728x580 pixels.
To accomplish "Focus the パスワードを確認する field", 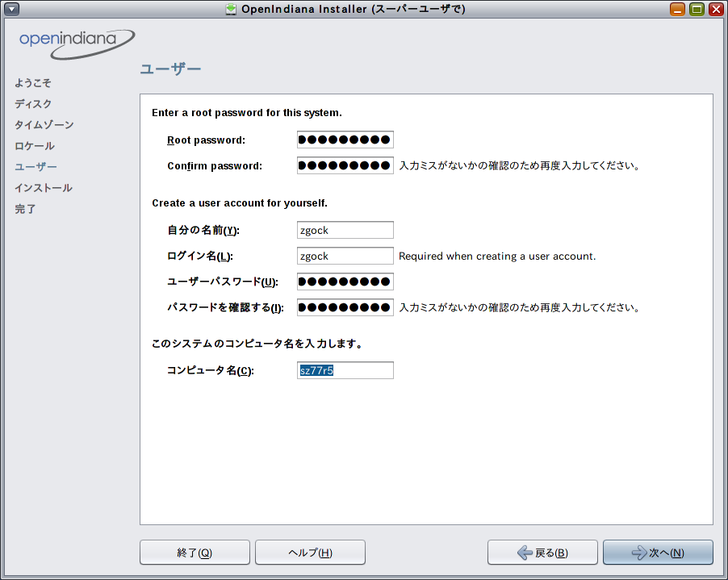I will point(345,307).
